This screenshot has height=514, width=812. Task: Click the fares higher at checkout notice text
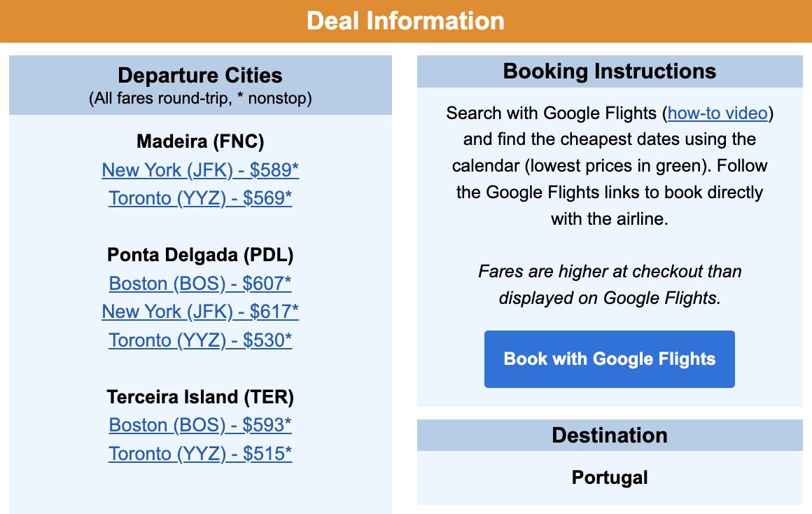tap(609, 284)
